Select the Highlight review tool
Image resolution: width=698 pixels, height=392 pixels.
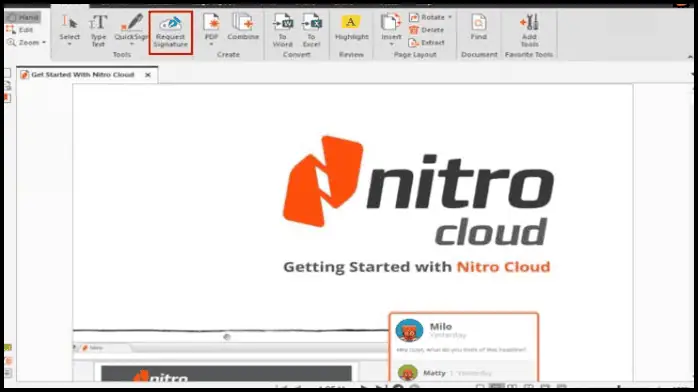(351, 28)
